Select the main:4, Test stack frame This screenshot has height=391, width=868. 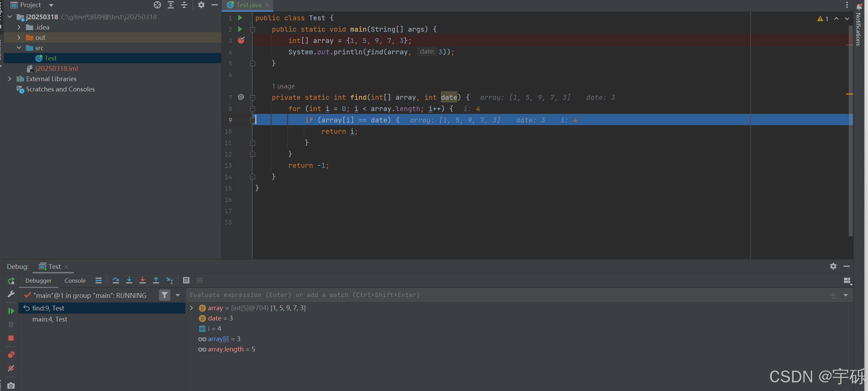click(x=50, y=319)
